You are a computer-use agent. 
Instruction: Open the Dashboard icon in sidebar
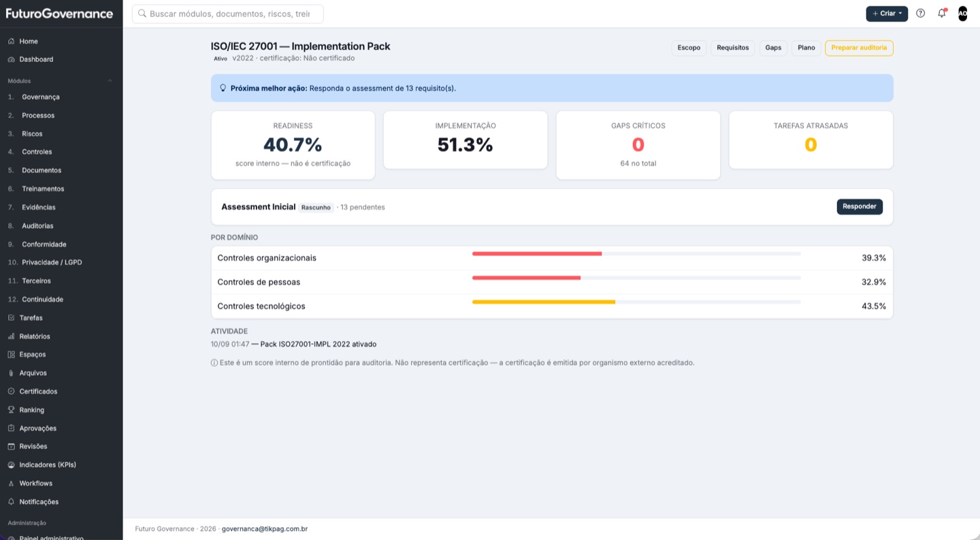[11, 59]
